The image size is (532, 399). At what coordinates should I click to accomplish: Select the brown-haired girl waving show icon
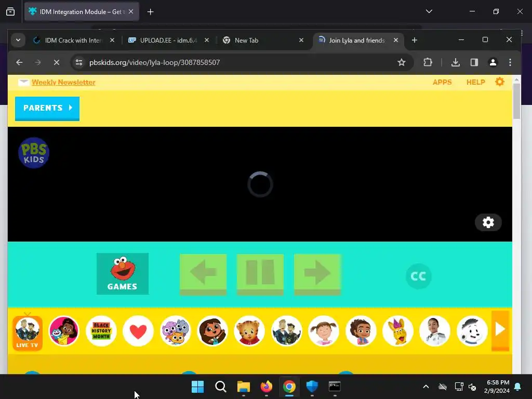tap(212, 331)
